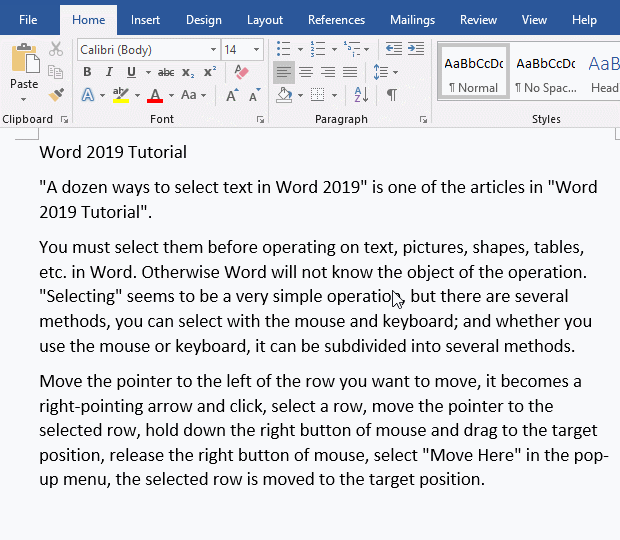Apply the Heading style
Screen dimensions: 620x540
click(x=603, y=72)
